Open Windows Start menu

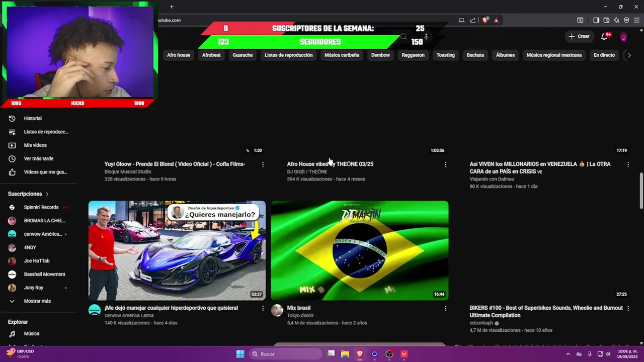240,354
